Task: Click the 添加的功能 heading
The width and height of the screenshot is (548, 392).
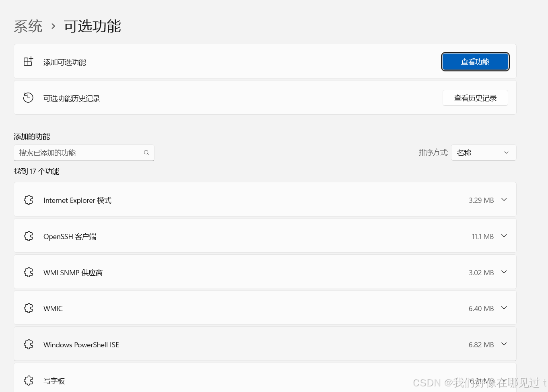Action: click(x=32, y=136)
